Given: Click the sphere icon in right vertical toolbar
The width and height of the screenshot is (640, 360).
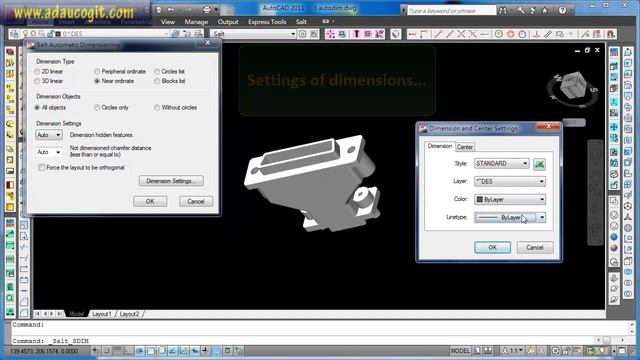Looking at the screenshot, I should (614, 237).
